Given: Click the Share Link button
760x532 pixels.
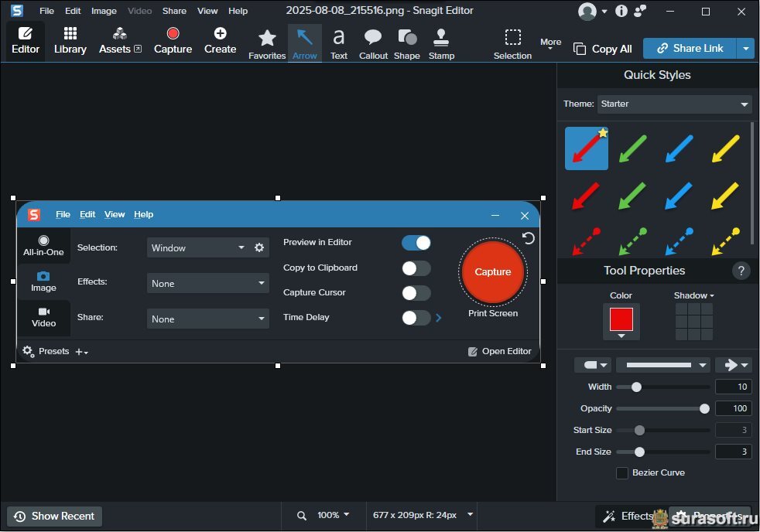Looking at the screenshot, I should pyautogui.click(x=690, y=48).
